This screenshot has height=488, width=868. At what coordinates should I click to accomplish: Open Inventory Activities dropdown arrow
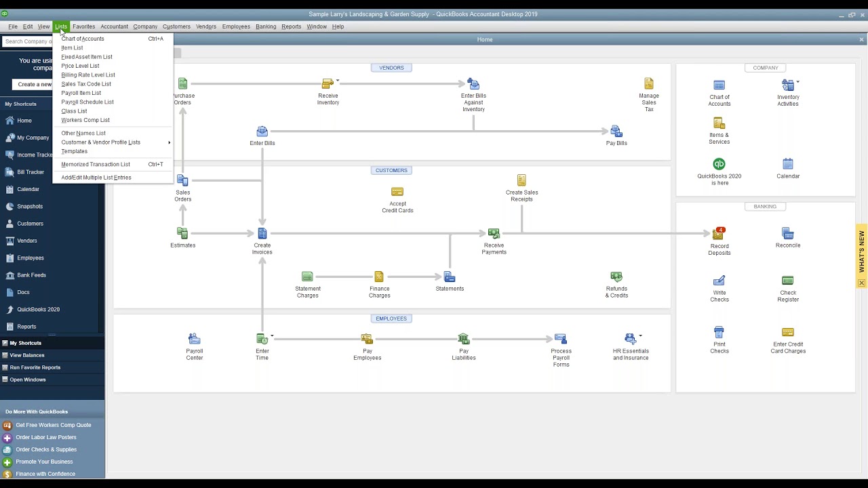(797, 82)
